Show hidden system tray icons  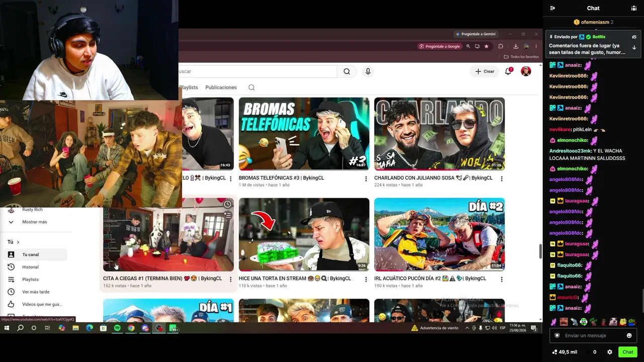click(467, 328)
